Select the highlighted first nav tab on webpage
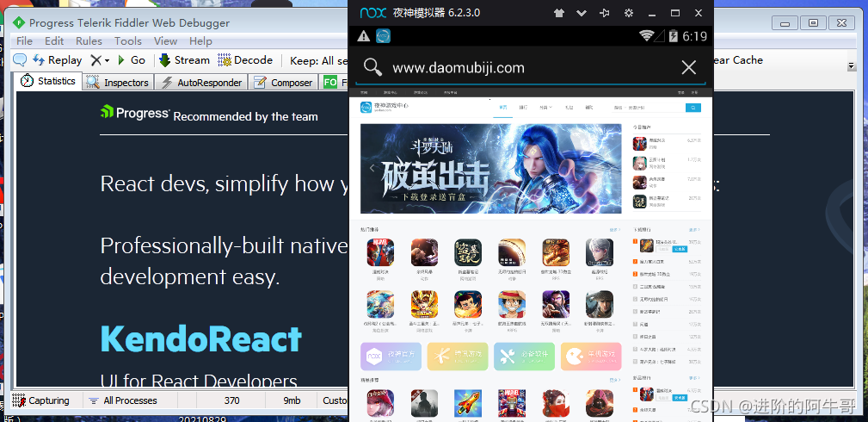The height and width of the screenshot is (422, 868). click(502, 107)
